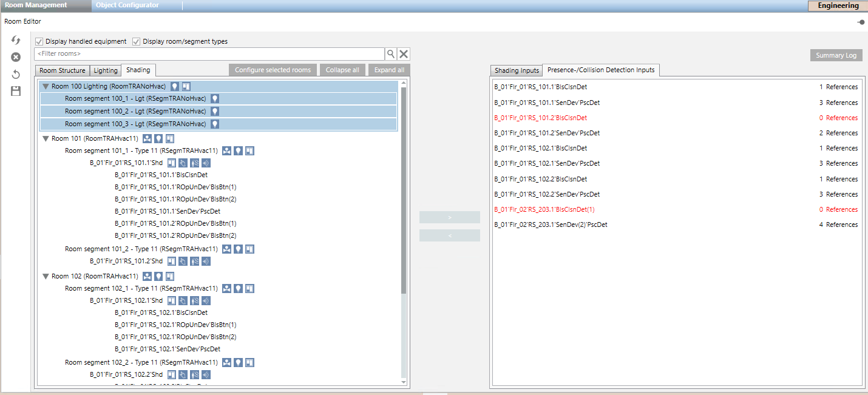Click the save floppy disk icon
Screen dimensions: 868x395
[x=16, y=91]
